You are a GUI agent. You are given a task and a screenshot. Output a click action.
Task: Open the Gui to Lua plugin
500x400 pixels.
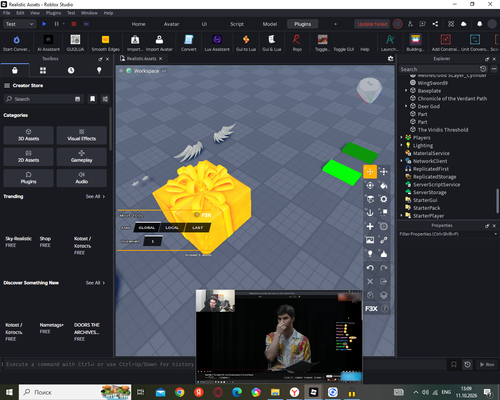tap(246, 43)
